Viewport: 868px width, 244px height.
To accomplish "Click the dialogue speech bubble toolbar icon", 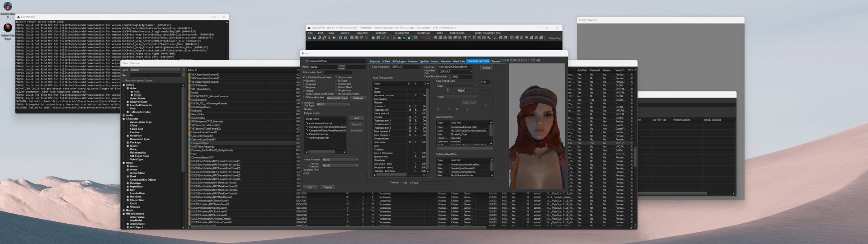I will (415, 38).
